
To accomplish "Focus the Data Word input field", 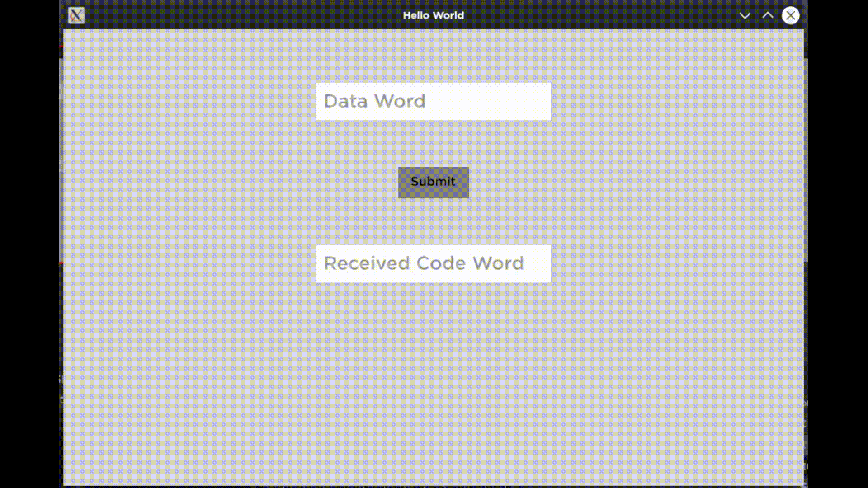I will [x=433, y=101].
